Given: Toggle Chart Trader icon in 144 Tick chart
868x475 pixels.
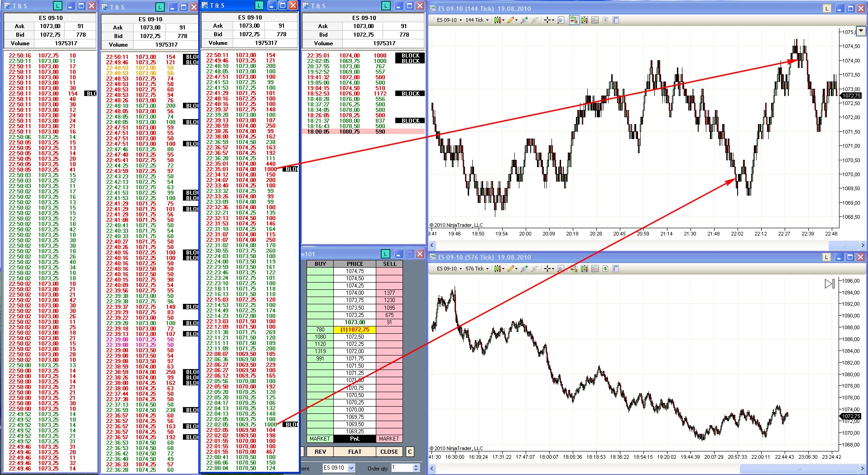Looking at the screenshot, I should coord(574,20).
